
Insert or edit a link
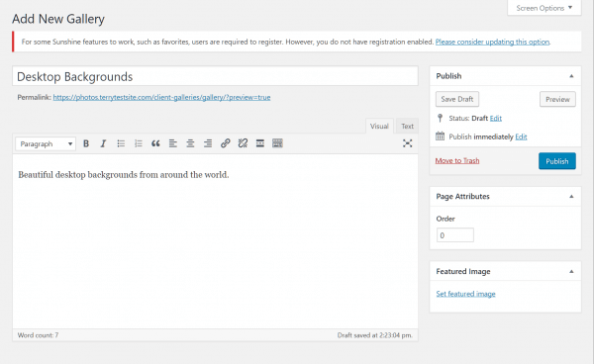[226, 143]
